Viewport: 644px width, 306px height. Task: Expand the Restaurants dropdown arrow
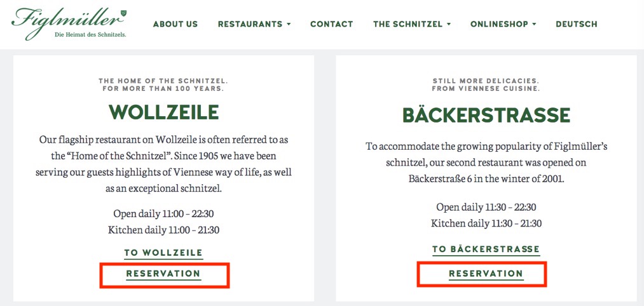tap(289, 24)
